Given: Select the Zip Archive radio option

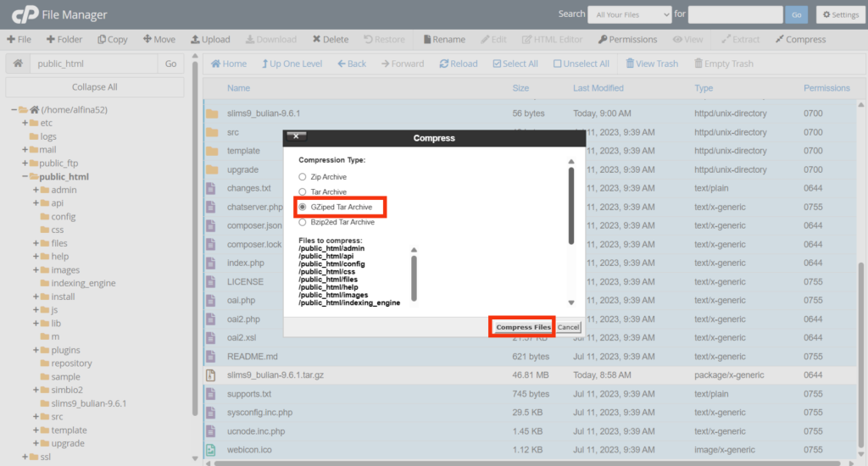Looking at the screenshot, I should [x=303, y=177].
